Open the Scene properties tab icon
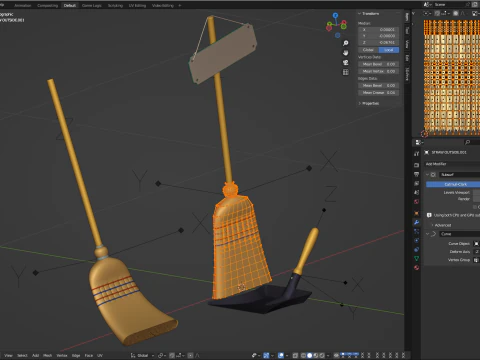The width and height of the screenshot is (480, 360). [416, 192]
